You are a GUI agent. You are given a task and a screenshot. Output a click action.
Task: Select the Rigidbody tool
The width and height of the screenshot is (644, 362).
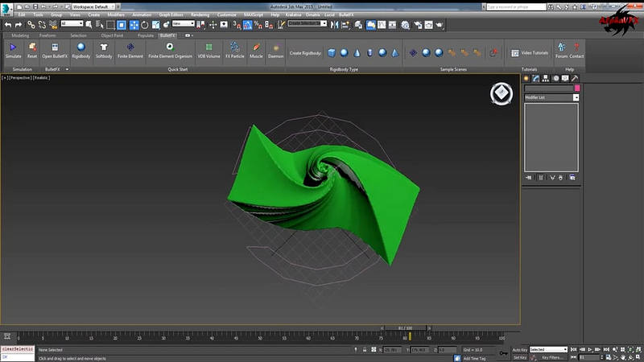81,51
